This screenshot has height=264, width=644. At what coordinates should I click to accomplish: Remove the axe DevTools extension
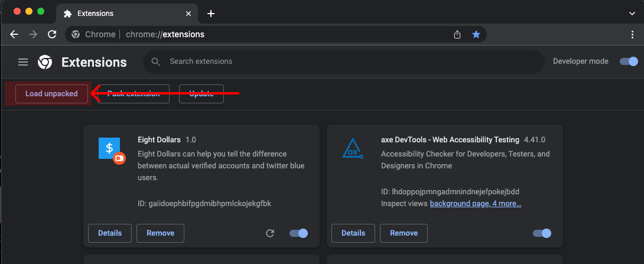tap(404, 233)
